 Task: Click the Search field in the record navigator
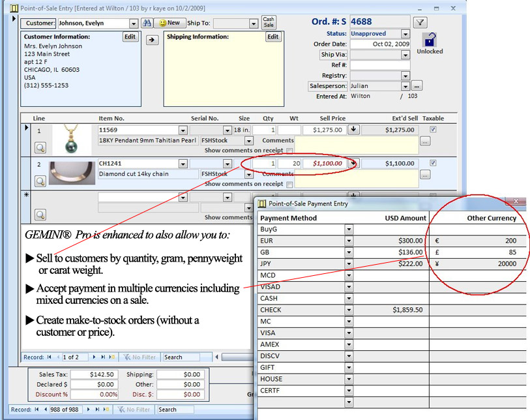point(177,410)
